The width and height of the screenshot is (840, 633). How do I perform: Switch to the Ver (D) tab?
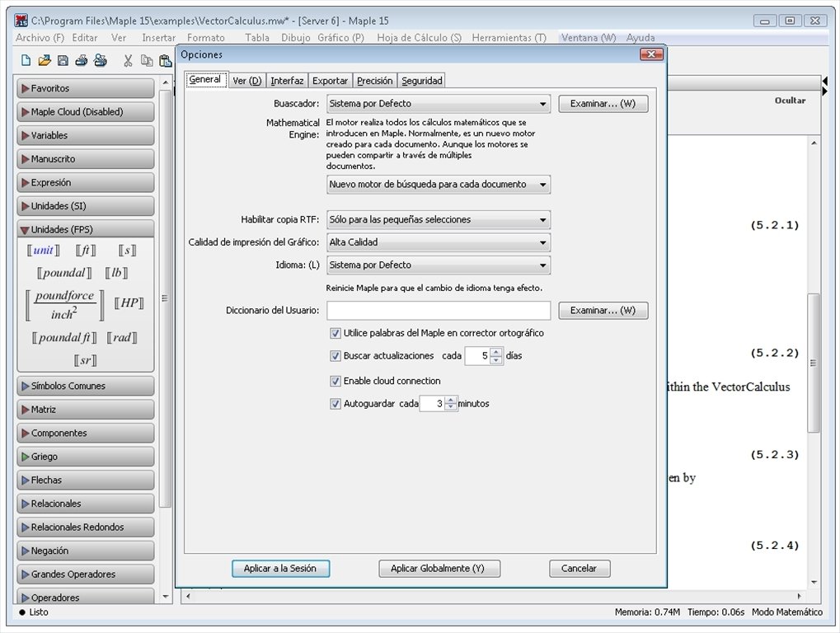point(247,80)
